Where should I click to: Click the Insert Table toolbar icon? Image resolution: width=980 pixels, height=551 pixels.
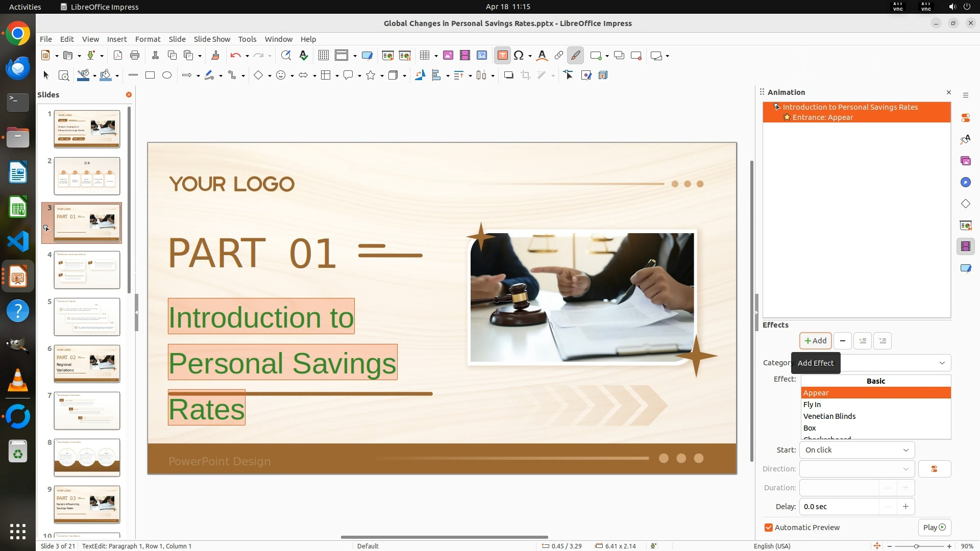425,56
